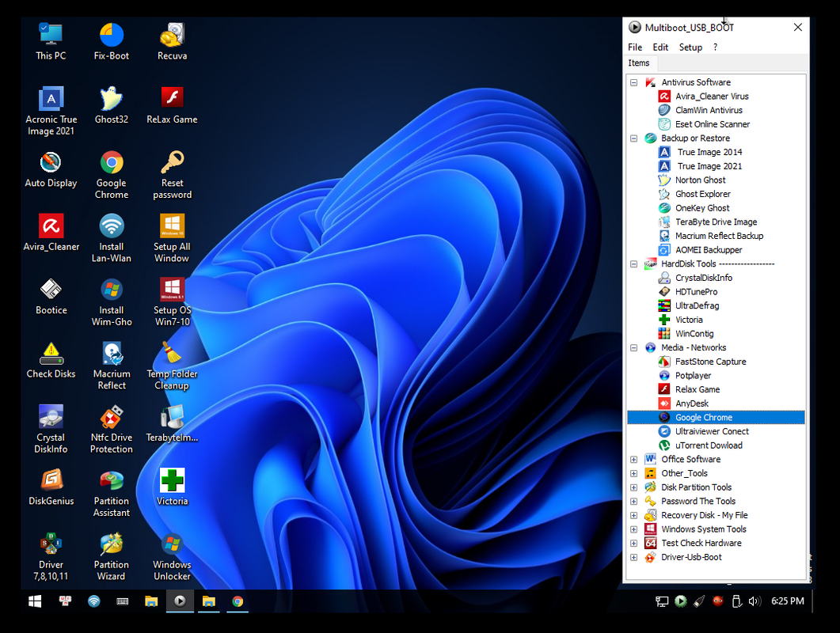
Task: Select Windows Unlocker desktop icon
Action: coord(172,557)
